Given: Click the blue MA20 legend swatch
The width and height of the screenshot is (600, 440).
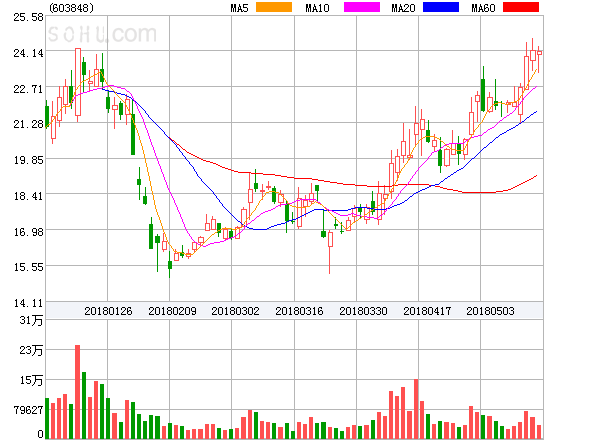Looking at the screenshot, I should [x=441, y=7].
